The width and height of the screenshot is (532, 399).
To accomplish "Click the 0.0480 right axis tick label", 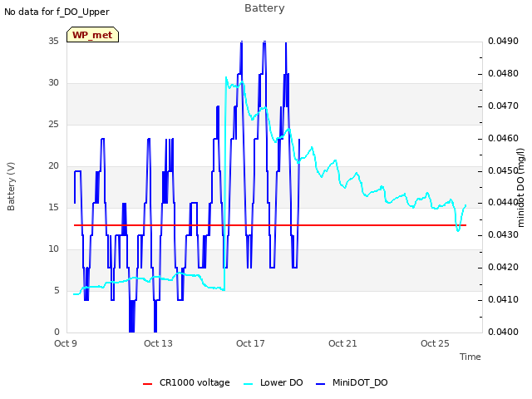I will coord(503,73).
